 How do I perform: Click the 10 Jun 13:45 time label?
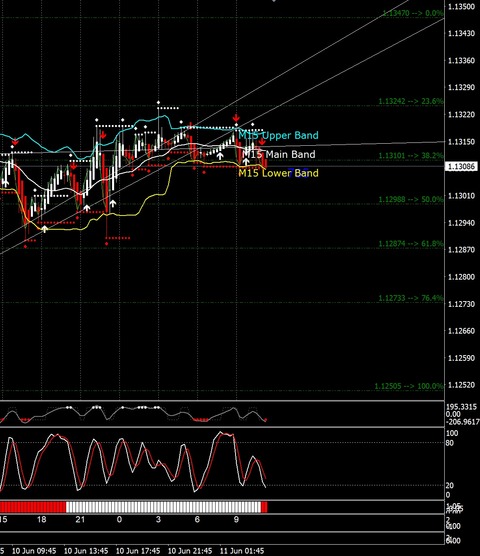click(86, 551)
